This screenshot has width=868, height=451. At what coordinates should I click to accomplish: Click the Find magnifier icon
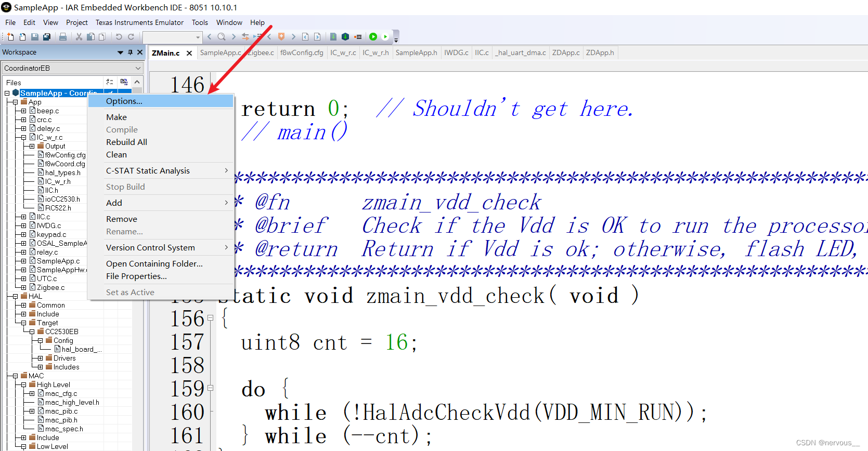click(x=222, y=37)
